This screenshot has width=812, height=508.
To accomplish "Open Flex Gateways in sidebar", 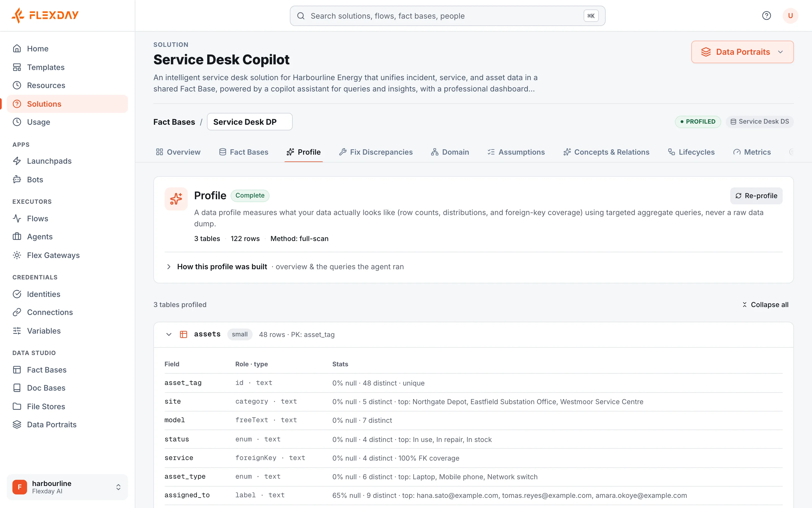I will click(x=67, y=255).
